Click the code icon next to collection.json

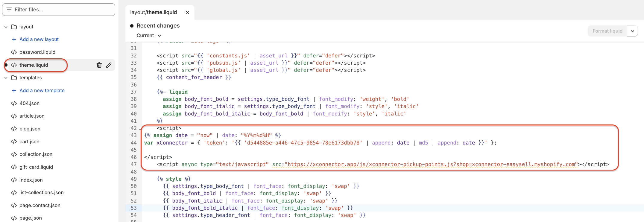pos(14,154)
